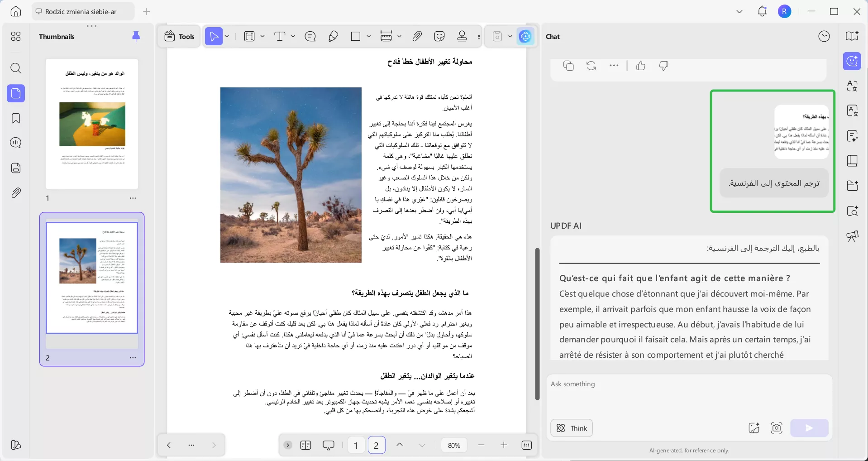Pick the Highlighter annotation tool
Image resolution: width=868 pixels, height=461 pixels.
click(334, 36)
